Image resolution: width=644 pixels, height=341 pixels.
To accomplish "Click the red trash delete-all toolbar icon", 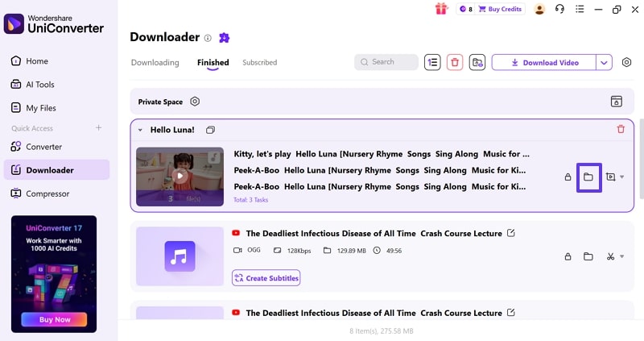I will click(x=455, y=62).
